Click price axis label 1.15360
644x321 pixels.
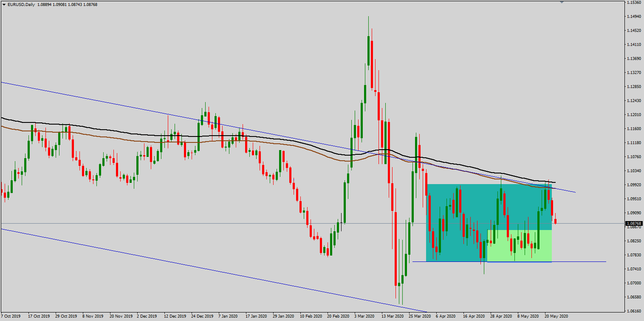(634, 3)
